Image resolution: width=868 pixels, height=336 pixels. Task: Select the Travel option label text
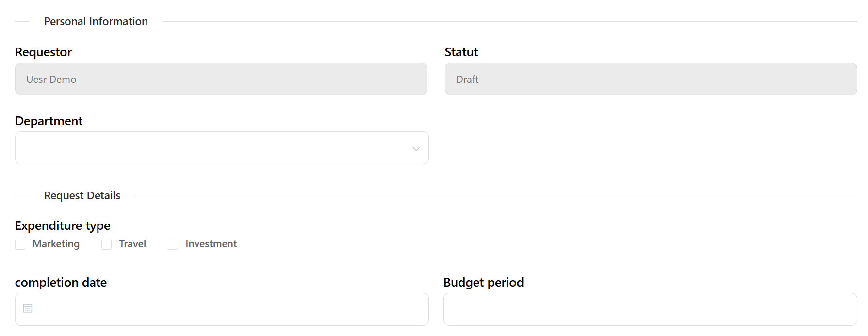pyautogui.click(x=132, y=244)
